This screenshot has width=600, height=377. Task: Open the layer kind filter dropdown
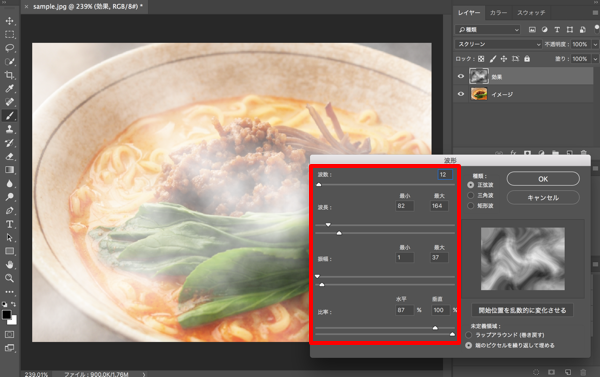[488, 29]
